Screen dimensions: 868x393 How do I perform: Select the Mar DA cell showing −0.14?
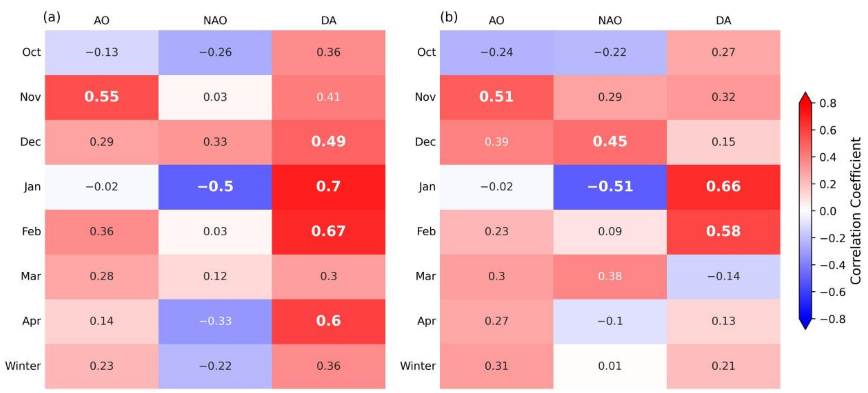click(x=723, y=276)
